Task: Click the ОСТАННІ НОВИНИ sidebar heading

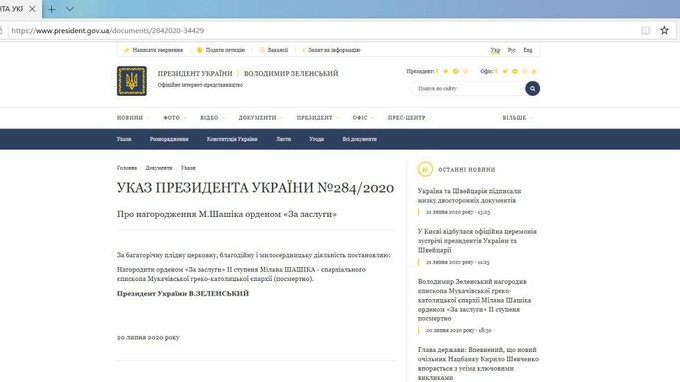Action: coord(467,170)
